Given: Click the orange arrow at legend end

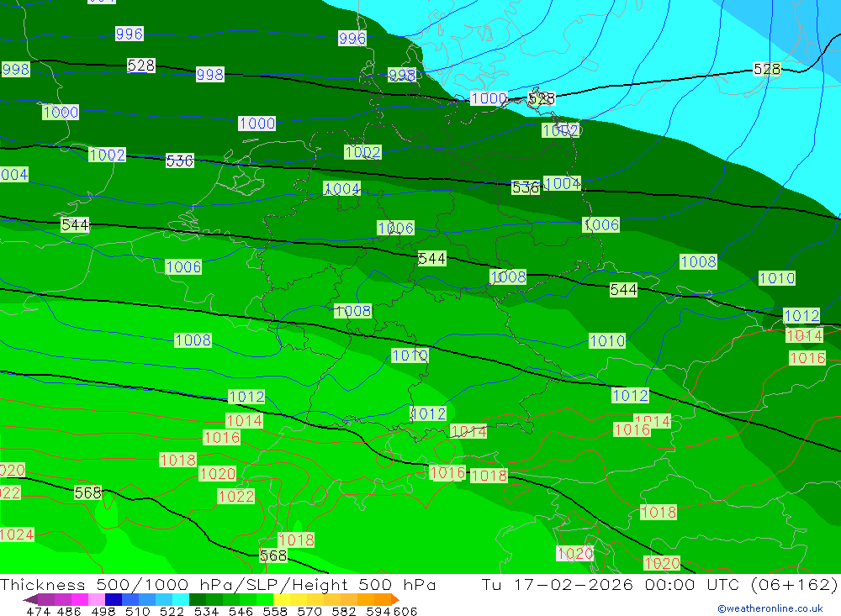Looking at the screenshot, I should click(x=395, y=599).
